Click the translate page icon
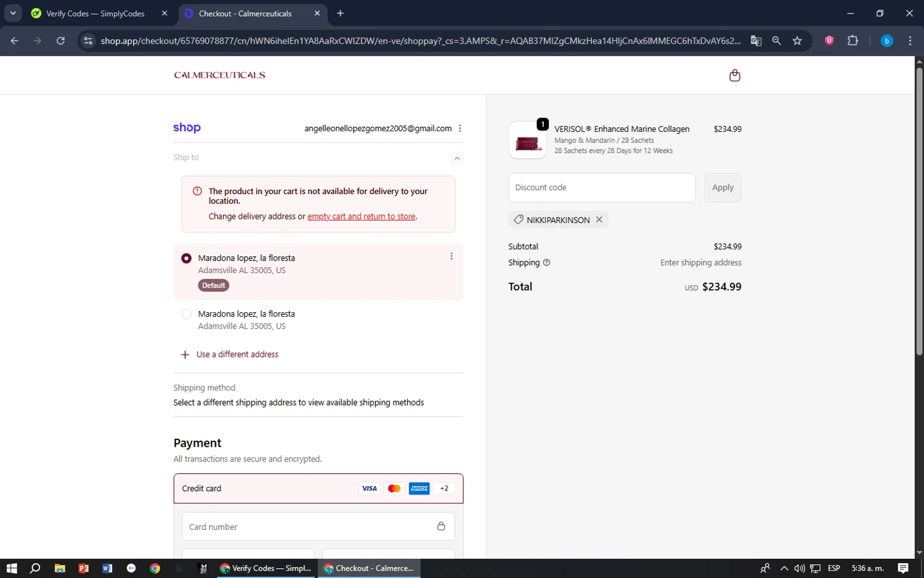The width and height of the screenshot is (924, 578). (756, 41)
